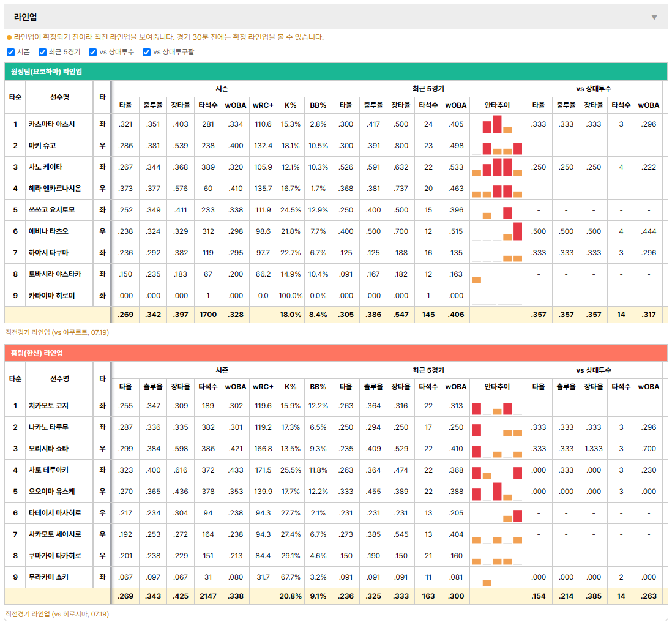Open player 모리시타 쇼타
The height and width of the screenshot is (625, 672).
[x=48, y=449]
